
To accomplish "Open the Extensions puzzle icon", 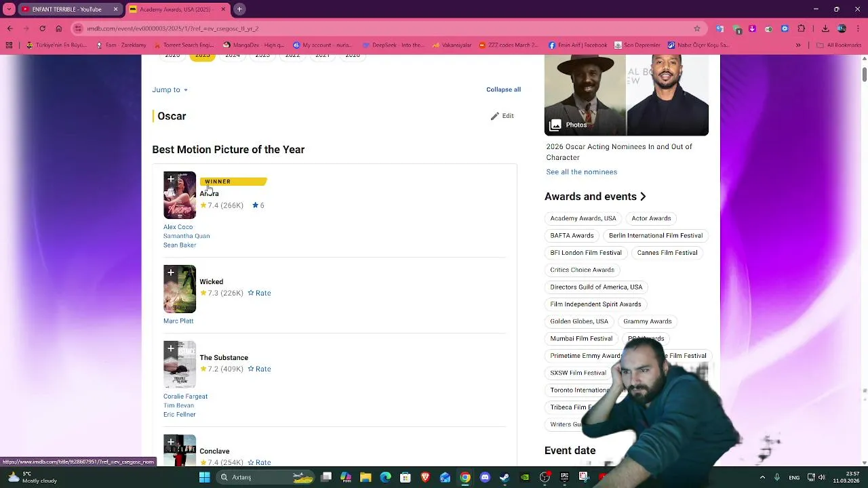I will 802,28.
